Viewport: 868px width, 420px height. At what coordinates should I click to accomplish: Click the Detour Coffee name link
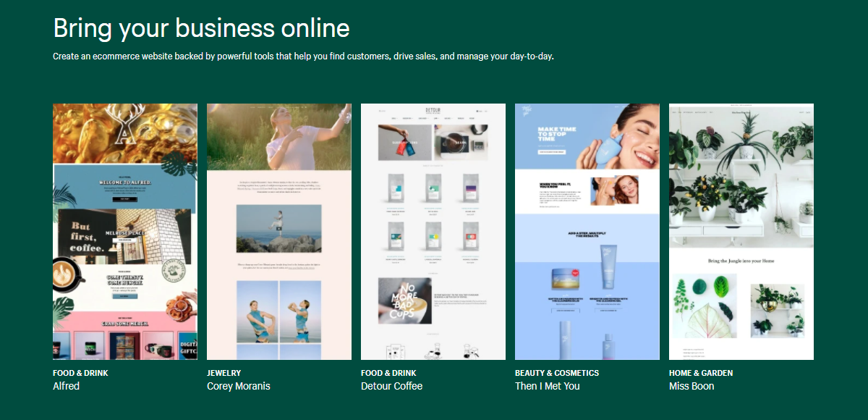[x=392, y=386]
